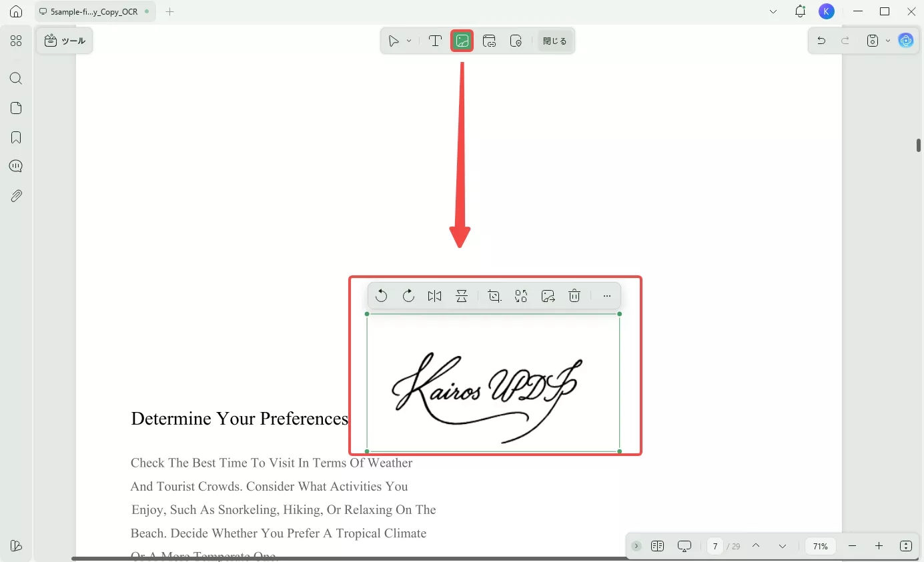Image resolution: width=924 pixels, height=562 pixels.
Task: Open the AI assistant icon
Action: (905, 41)
